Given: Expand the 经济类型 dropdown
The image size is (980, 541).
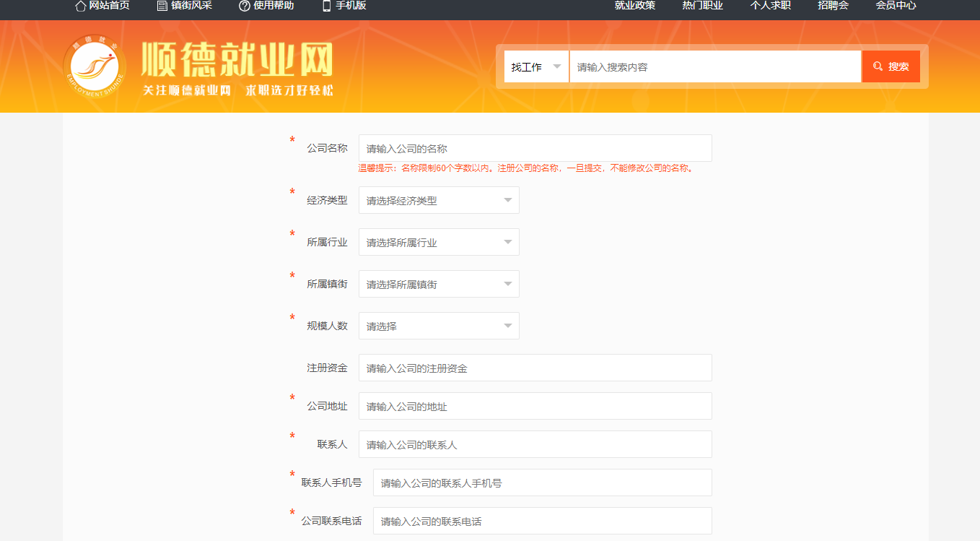Looking at the screenshot, I should tap(439, 200).
